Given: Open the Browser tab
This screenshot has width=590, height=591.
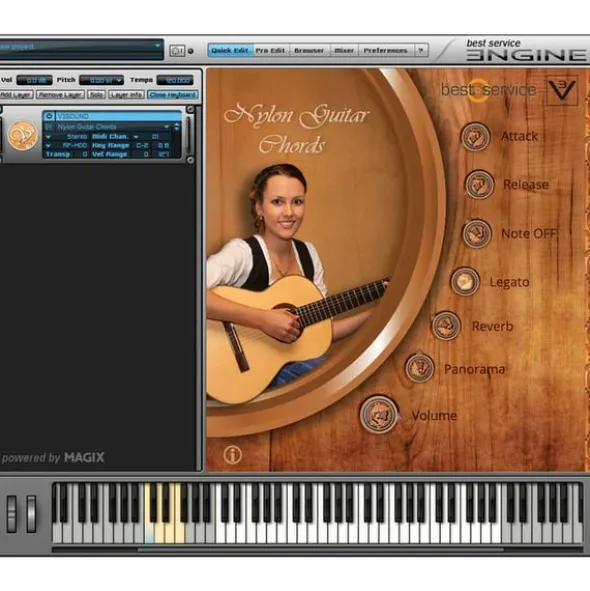Looking at the screenshot, I should tap(309, 50).
